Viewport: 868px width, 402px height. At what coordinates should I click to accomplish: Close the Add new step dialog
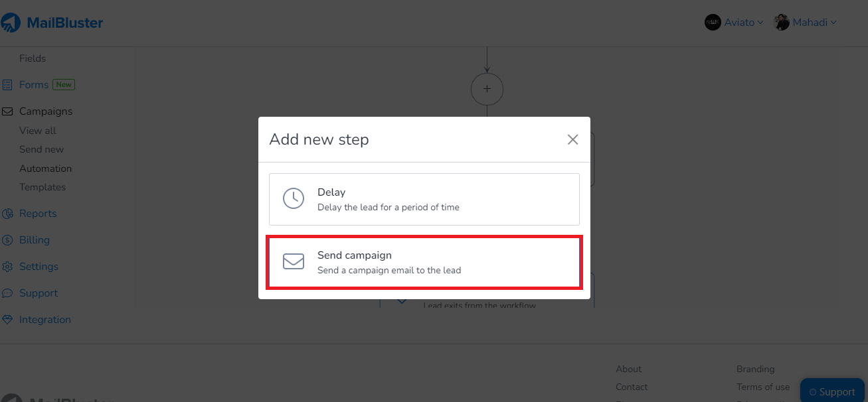[572, 139]
